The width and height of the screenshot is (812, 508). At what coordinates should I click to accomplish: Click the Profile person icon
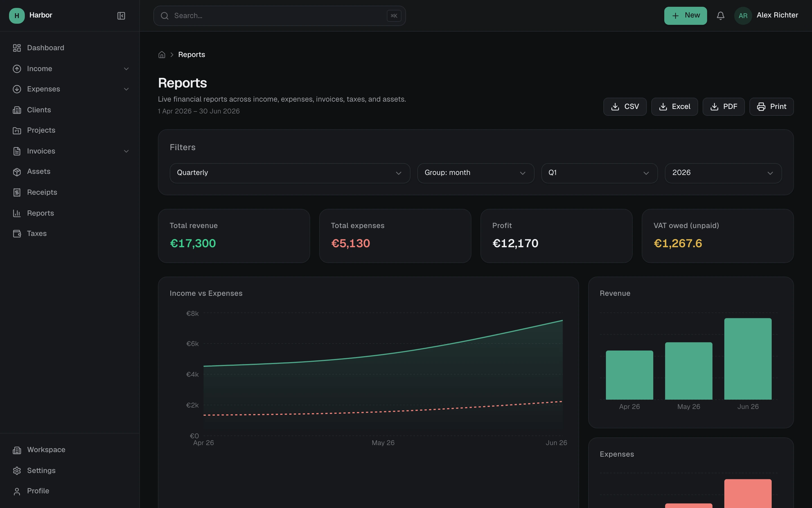[17, 491]
